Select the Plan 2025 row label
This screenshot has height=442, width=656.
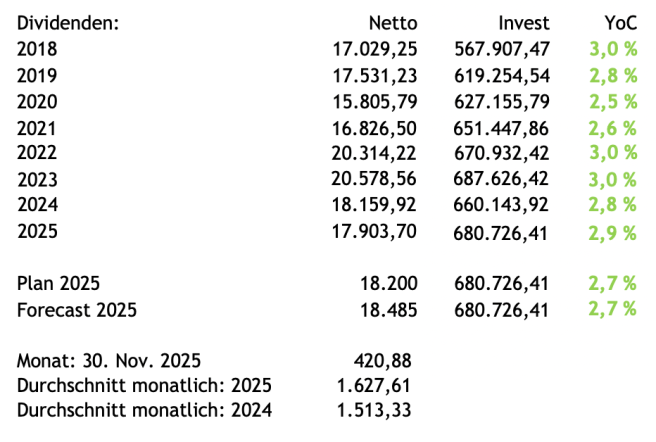pyautogui.click(x=59, y=284)
